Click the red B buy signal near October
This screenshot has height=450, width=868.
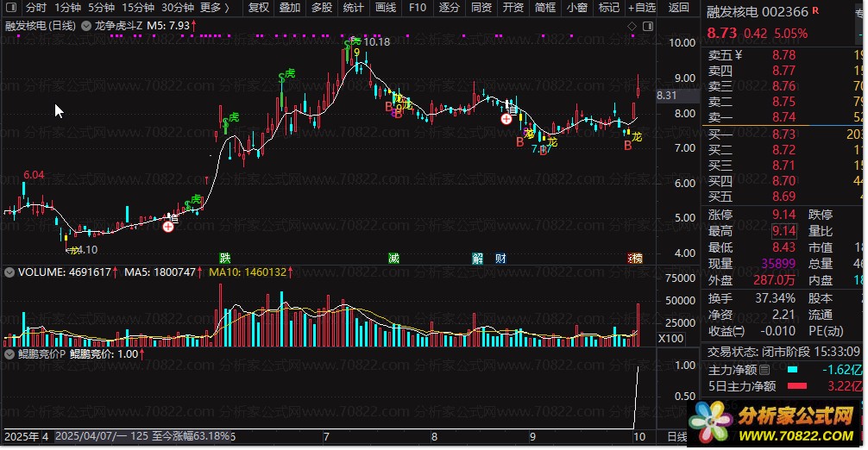(627, 146)
